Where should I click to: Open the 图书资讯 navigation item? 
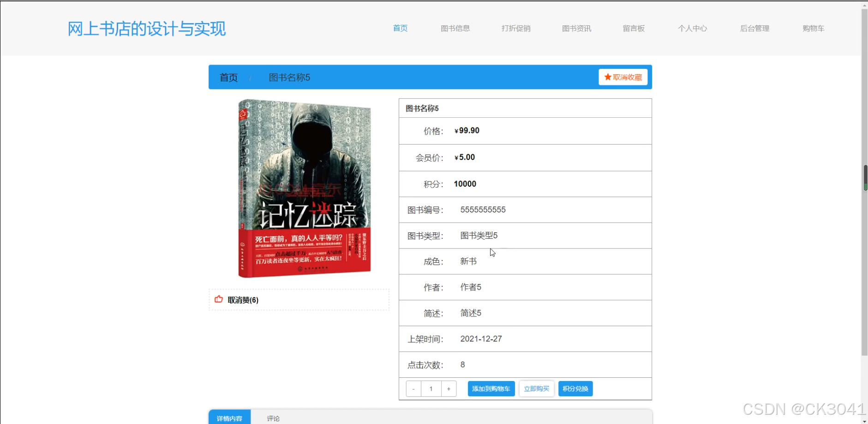point(576,28)
